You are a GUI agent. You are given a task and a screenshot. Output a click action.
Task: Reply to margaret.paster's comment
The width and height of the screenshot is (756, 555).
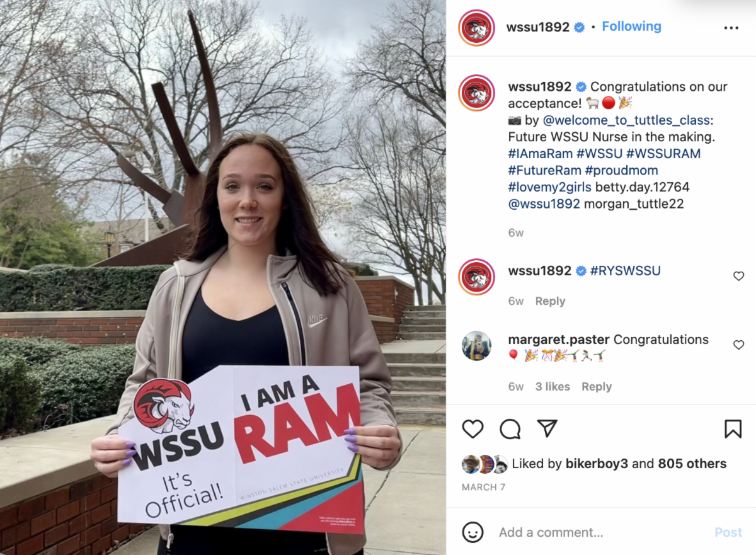pyautogui.click(x=597, y=387)
